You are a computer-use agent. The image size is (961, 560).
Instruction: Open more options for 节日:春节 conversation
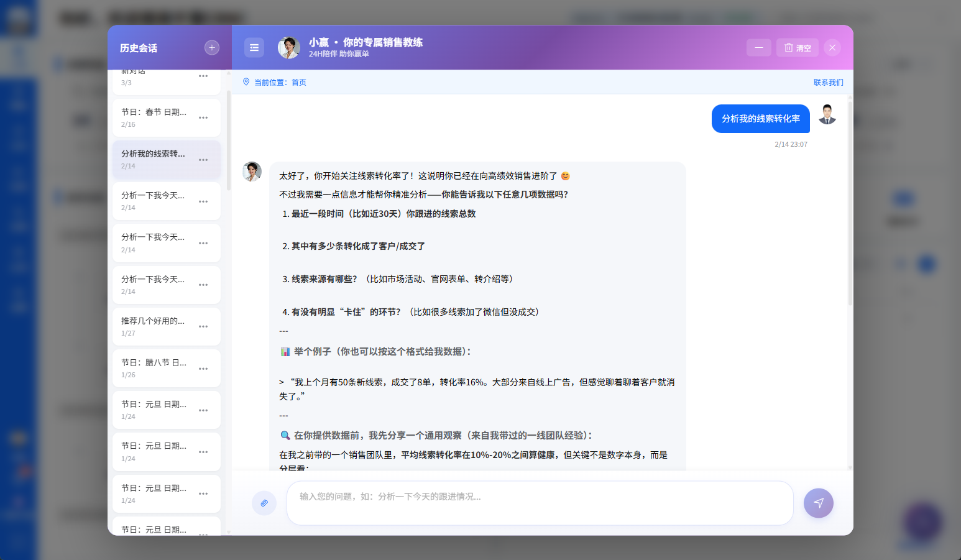tap(203, 118)
